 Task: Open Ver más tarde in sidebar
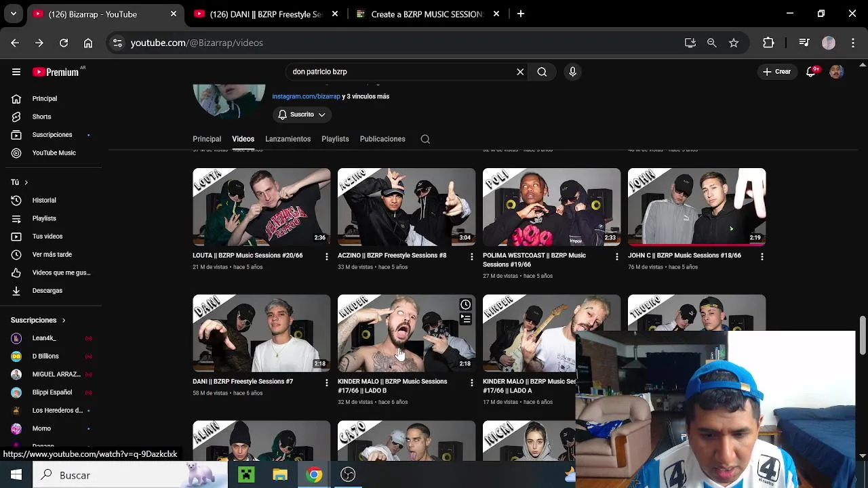(x=51, y=255)
